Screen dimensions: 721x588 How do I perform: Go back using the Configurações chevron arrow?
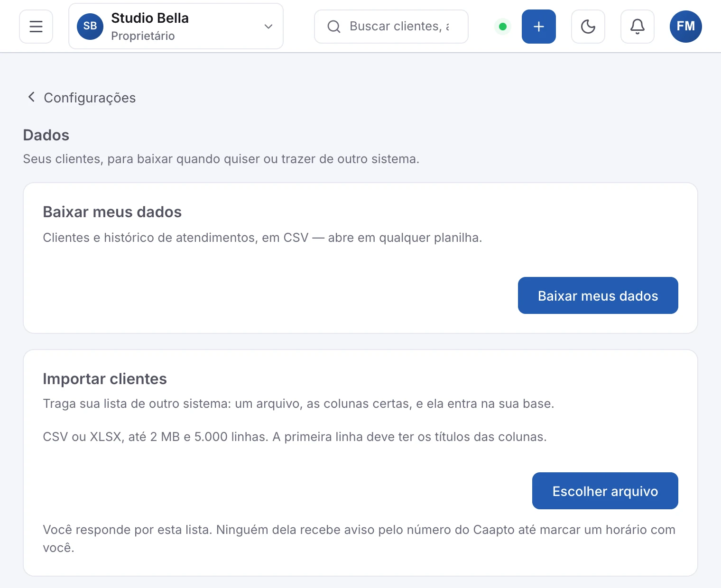click(31, 97)
